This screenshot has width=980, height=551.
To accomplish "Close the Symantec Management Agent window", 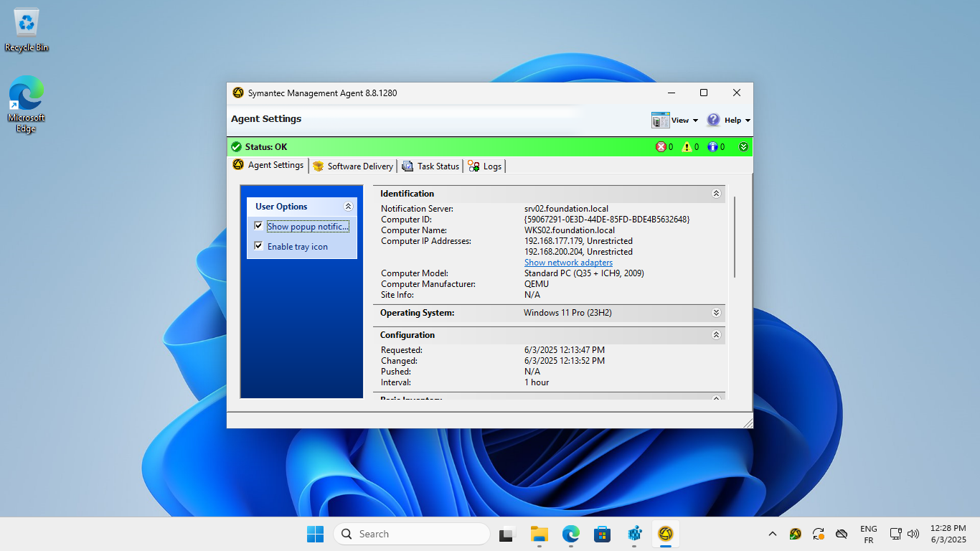I will [x=737, y=93].
